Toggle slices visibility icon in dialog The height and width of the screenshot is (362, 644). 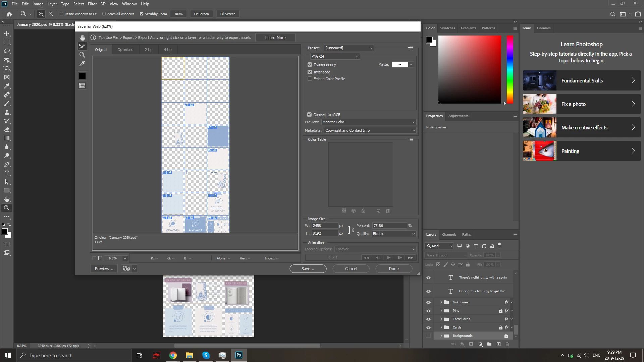click(x=82, y=86)
